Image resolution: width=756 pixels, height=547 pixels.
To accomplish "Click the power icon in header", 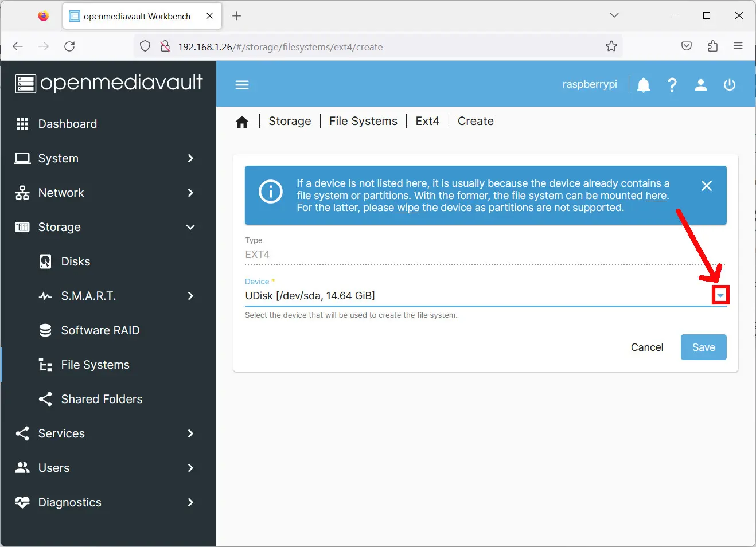I will (729, 85).
